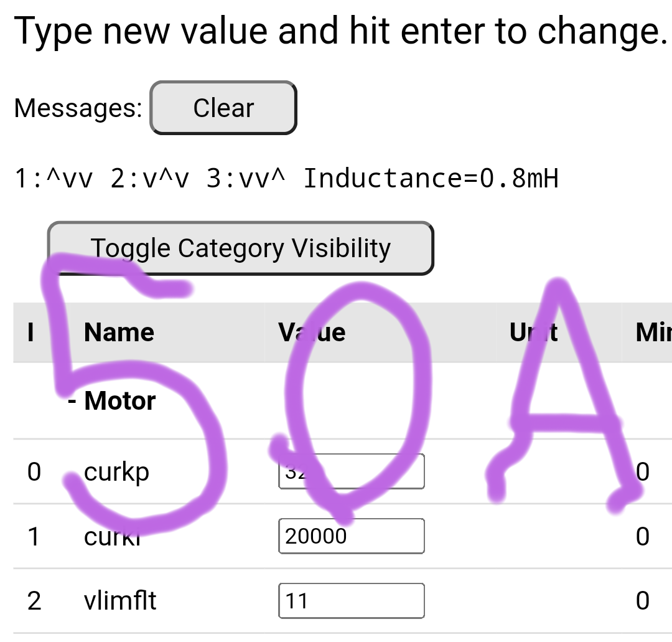Select the vlimflt parameter name
This screenshot has width=672, height=642.
[x=120, y=601]
